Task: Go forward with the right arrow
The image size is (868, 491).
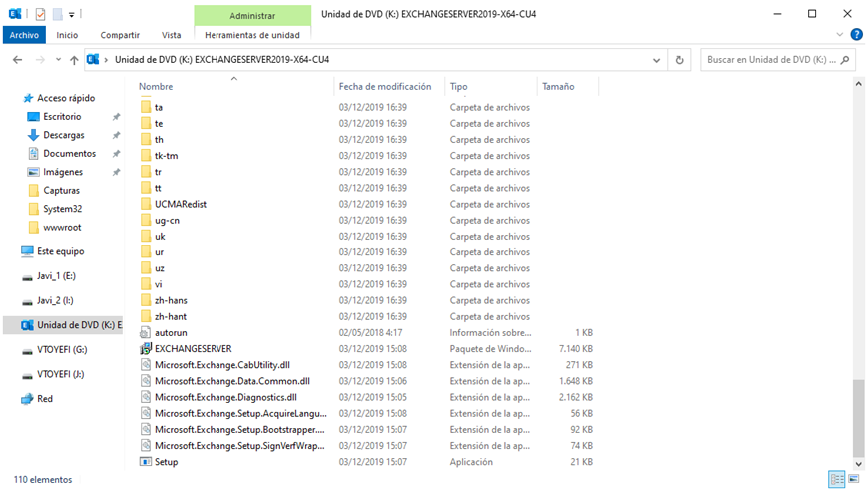Action: [40, 60]
